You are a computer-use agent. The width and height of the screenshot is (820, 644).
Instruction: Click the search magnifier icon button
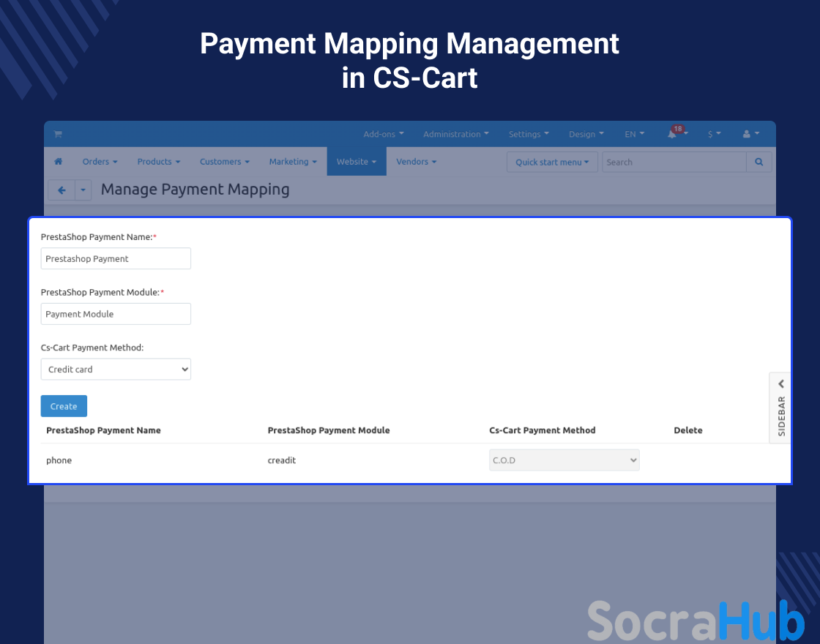pos(758,162)
